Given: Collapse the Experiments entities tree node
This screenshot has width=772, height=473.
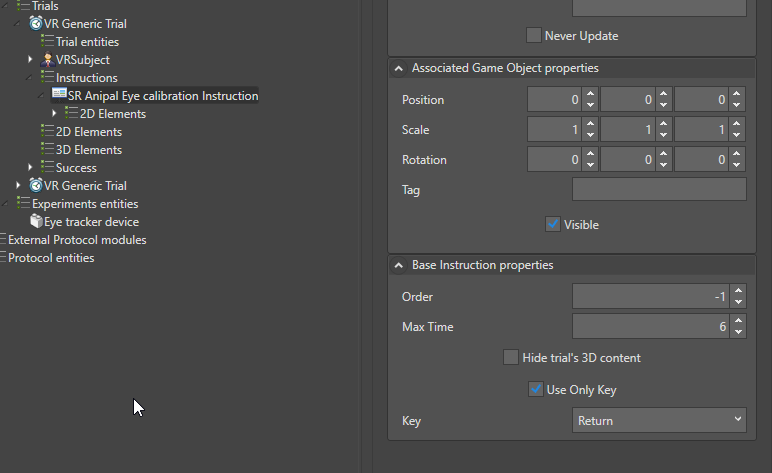Looking at the screenshot, I should pyautogui.click(x=5, y=203).
